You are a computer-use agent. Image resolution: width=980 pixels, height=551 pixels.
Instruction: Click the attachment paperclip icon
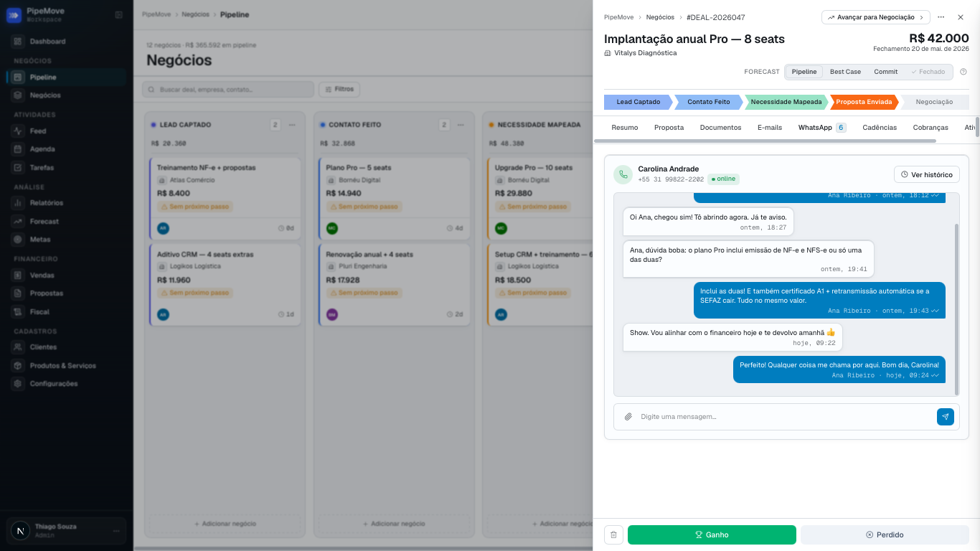(628, 417)
